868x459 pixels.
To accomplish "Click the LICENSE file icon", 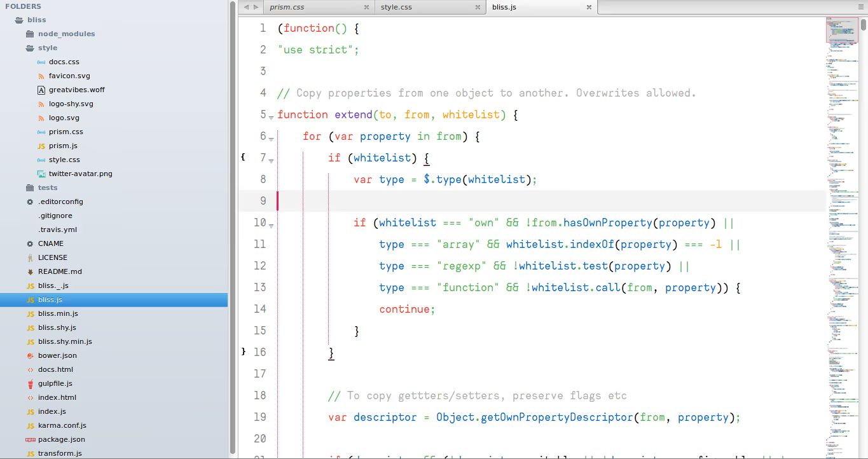I will (31, 257).
